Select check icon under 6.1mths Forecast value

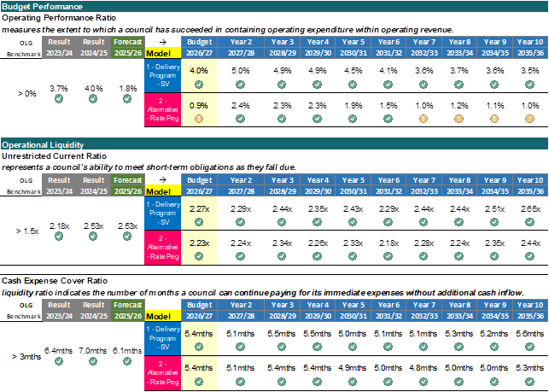point(127,362)
